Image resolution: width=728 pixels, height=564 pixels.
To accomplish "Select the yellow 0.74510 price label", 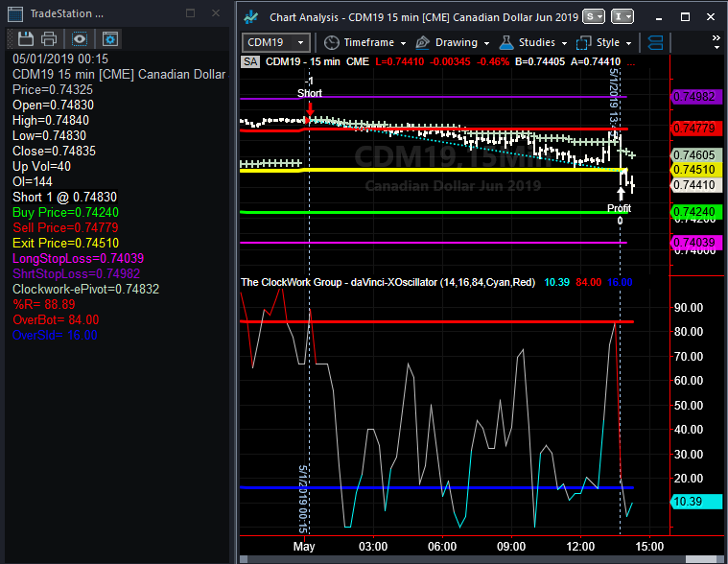I will click(x=695, y=170).
